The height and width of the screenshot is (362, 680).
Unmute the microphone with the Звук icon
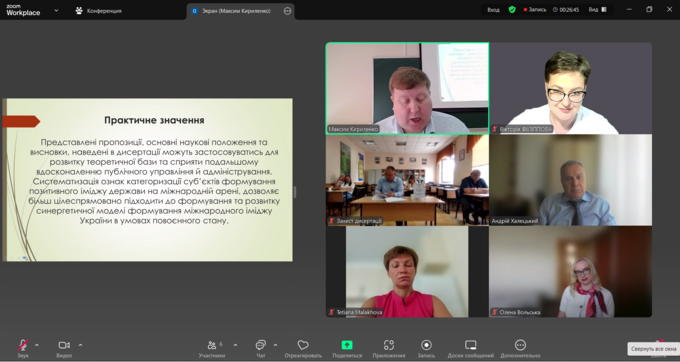pyautogui.click(x=23, y=345)
